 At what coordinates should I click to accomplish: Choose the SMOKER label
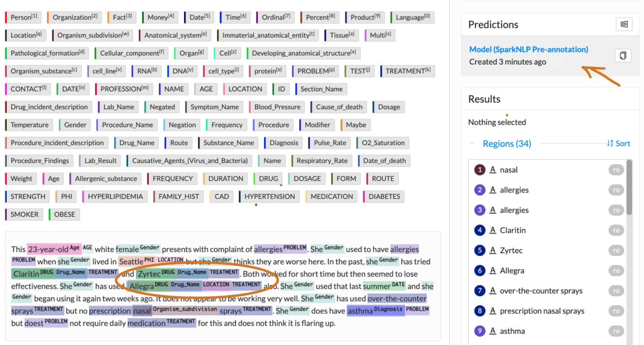point(24,215)
